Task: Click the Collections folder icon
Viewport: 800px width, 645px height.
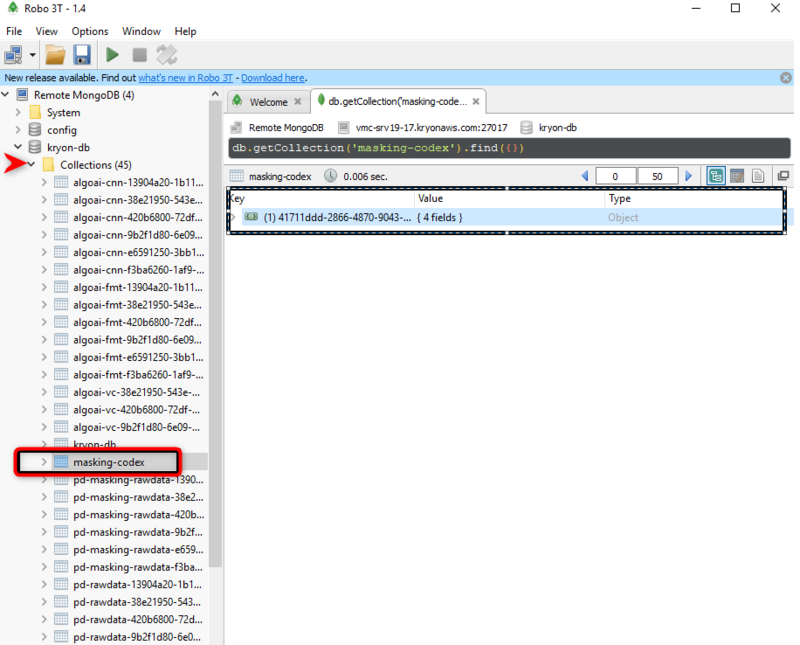Action: tap(48, 164)
